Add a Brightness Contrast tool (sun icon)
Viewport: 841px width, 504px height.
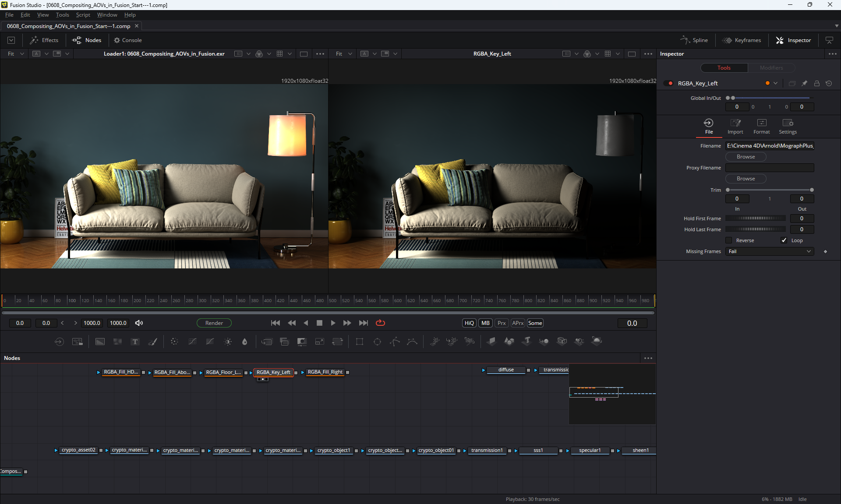pyautogui.click(x=228, y=342)
